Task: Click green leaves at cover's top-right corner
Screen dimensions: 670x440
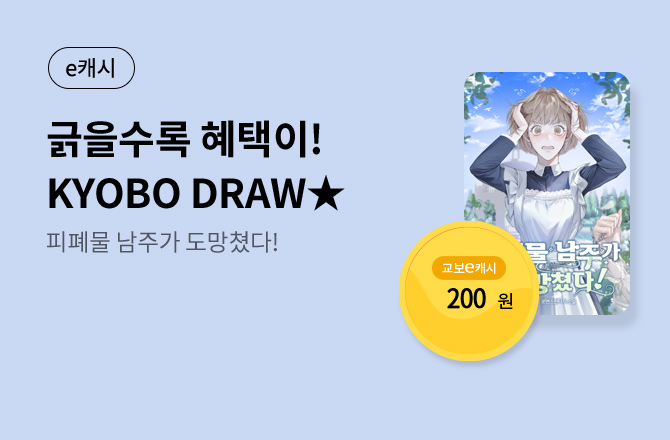Action: [x=613, y=92]
